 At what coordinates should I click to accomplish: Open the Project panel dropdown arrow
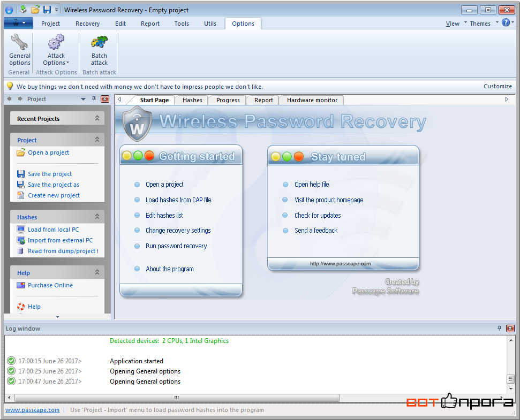click(x=83, y=99)
